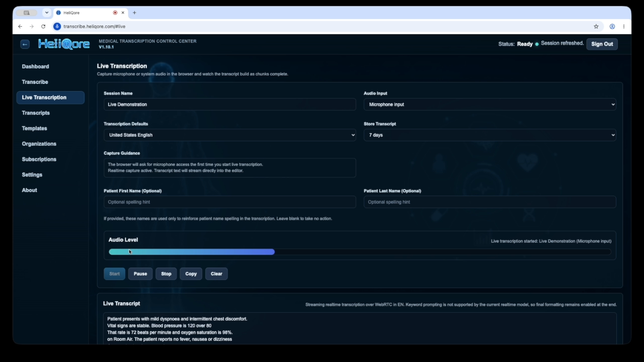Click the "Live Transcript" section heading
The image size is (644, 362).
(121, 304)
